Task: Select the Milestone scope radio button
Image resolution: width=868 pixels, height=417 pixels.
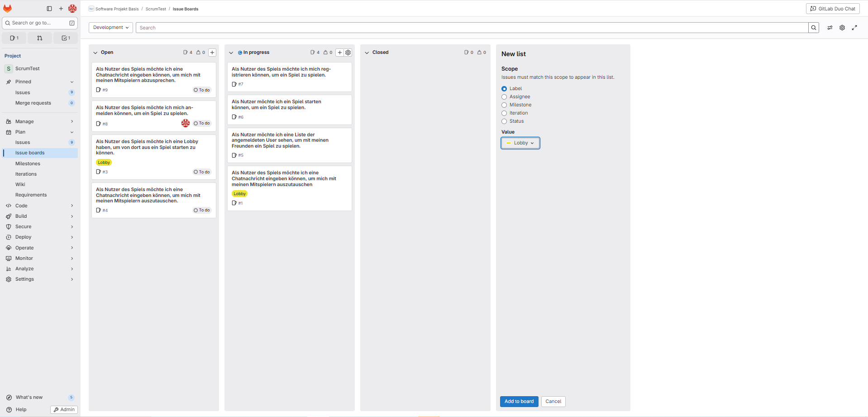Action: [504, 105]
